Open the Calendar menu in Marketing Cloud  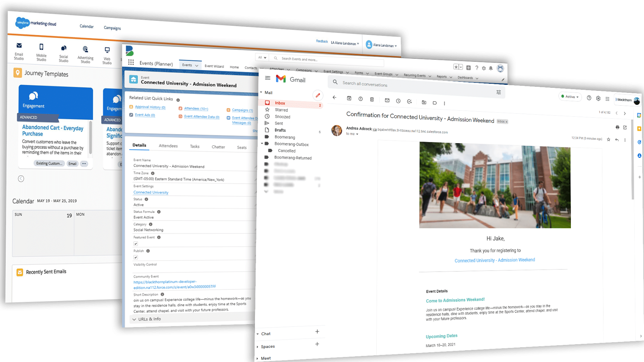coord(86,26)
